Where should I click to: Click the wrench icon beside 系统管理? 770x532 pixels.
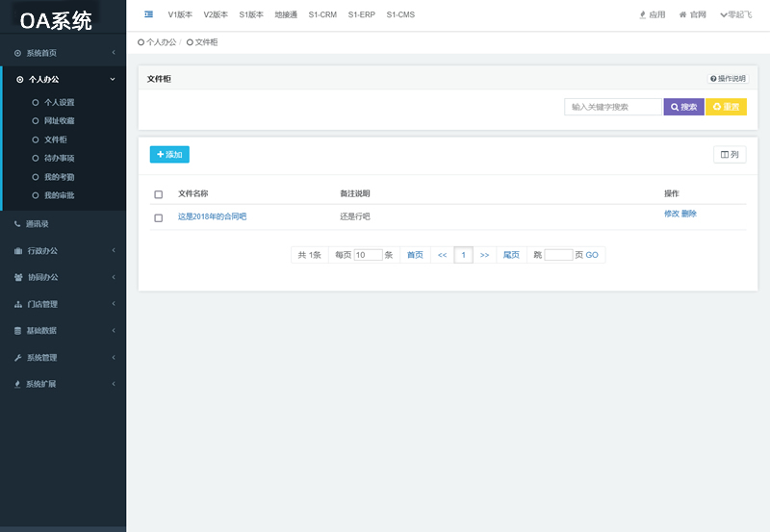pyautogui.click(x=17, y=358)
